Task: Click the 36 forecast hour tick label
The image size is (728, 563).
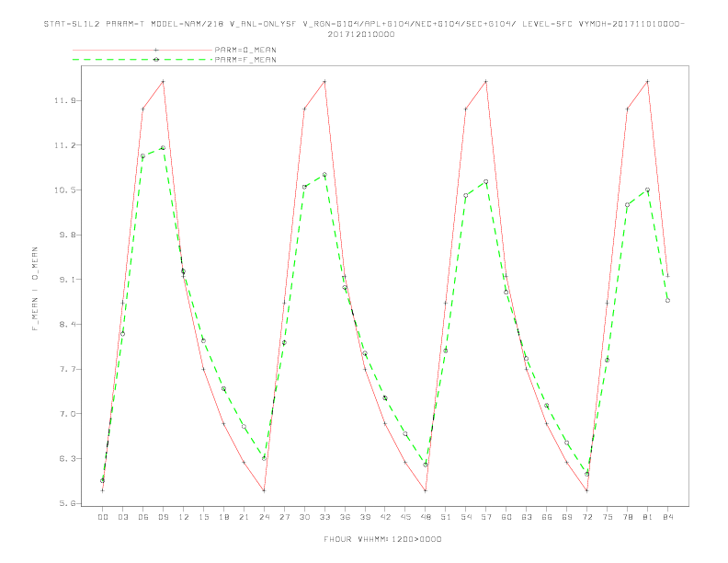Action: coord(345,517)
